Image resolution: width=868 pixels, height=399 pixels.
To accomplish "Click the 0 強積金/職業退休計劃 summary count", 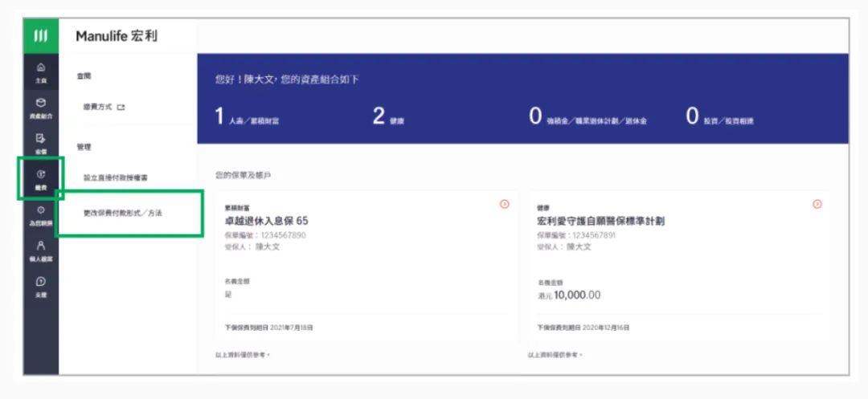I will click(588, 117).
